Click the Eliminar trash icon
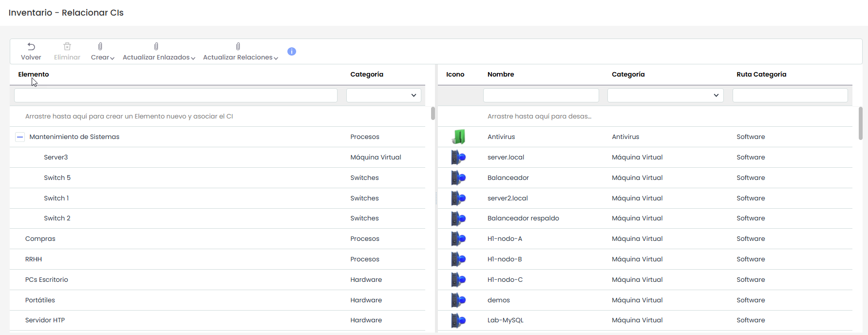This screenshot has height=335, width=868. pos(67,47)
